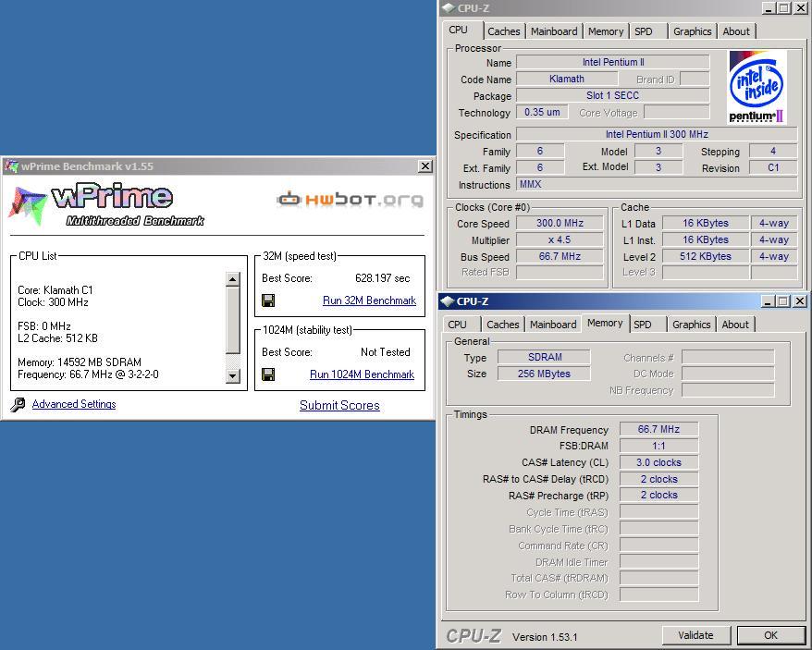Click the RAS# Precharge (tRP) value

[658, 496]
